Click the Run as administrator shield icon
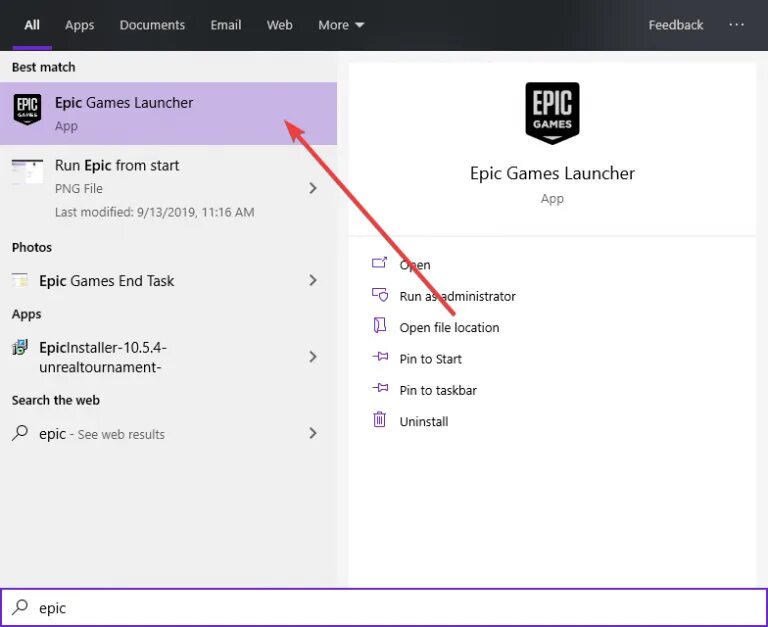 point(380,295)
